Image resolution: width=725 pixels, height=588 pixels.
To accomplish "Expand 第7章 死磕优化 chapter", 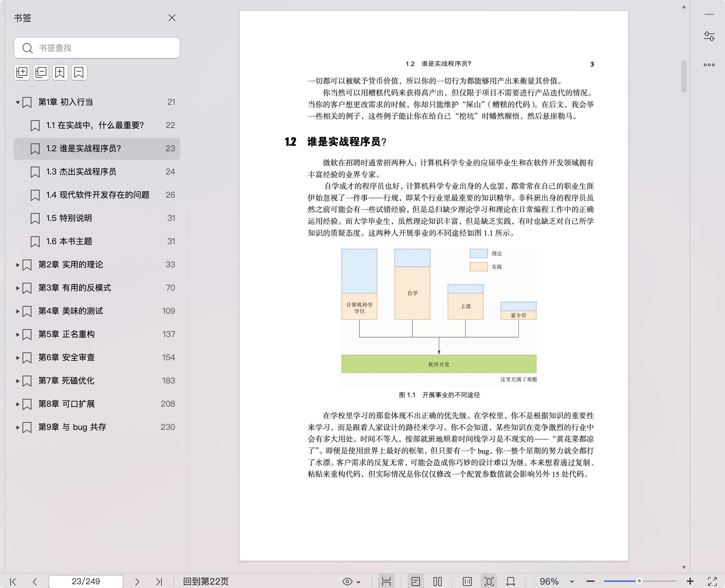I will (x=18, y=381).
